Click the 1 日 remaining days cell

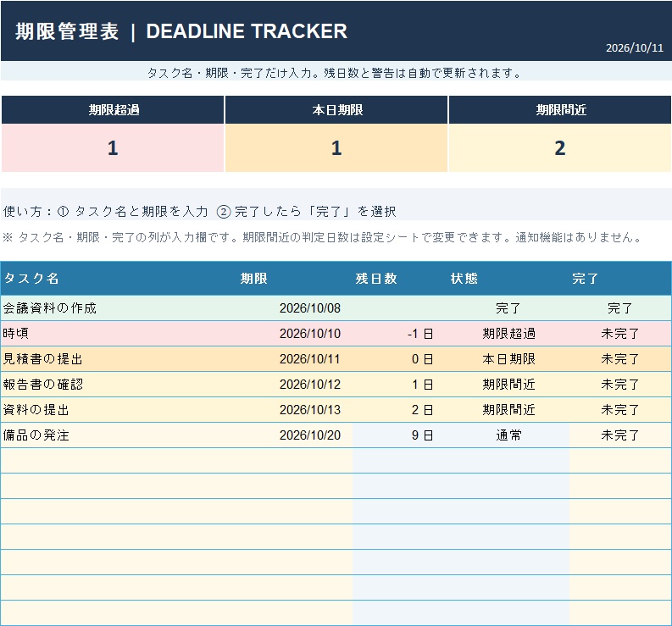399,385
